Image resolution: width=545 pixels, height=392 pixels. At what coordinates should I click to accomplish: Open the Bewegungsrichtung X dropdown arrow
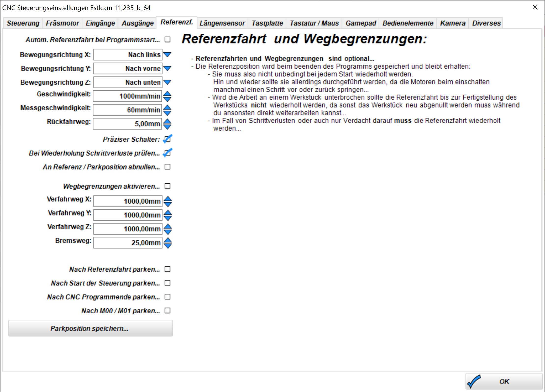point(167,55)
